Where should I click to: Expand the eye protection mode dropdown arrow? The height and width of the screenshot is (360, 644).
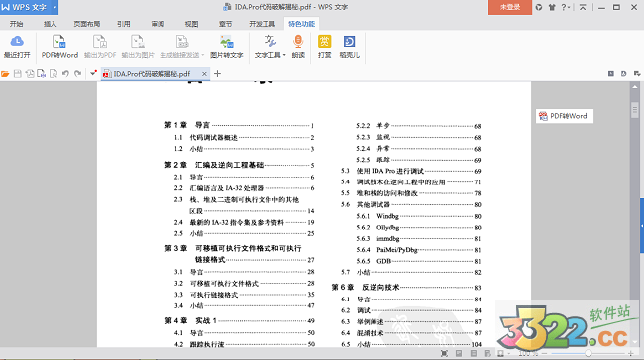508,354
